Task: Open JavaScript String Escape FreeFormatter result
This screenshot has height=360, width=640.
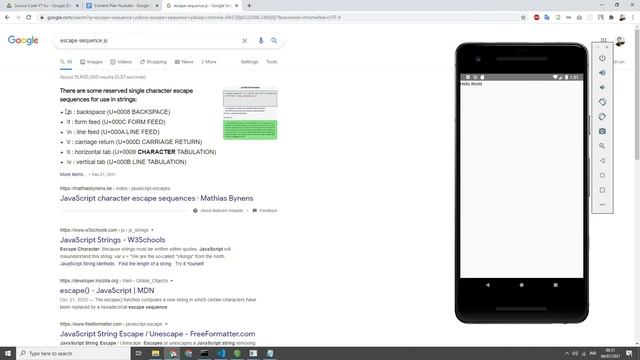Action: (x=158, y=334)
